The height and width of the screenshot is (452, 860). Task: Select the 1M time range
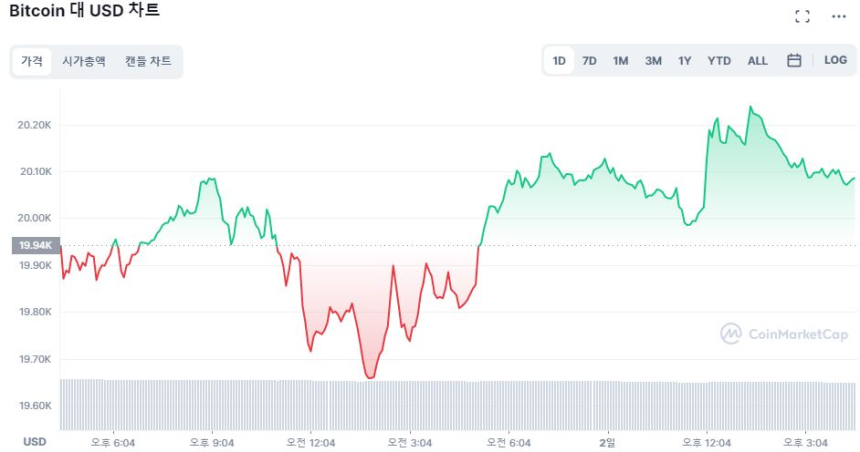[620, 61]
